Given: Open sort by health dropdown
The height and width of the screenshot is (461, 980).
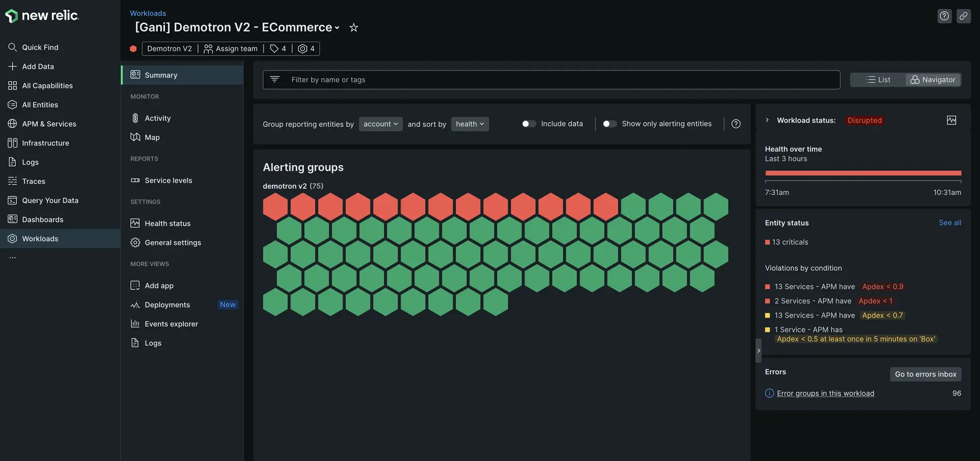Looking at the screenshot, I should (470, 124).
